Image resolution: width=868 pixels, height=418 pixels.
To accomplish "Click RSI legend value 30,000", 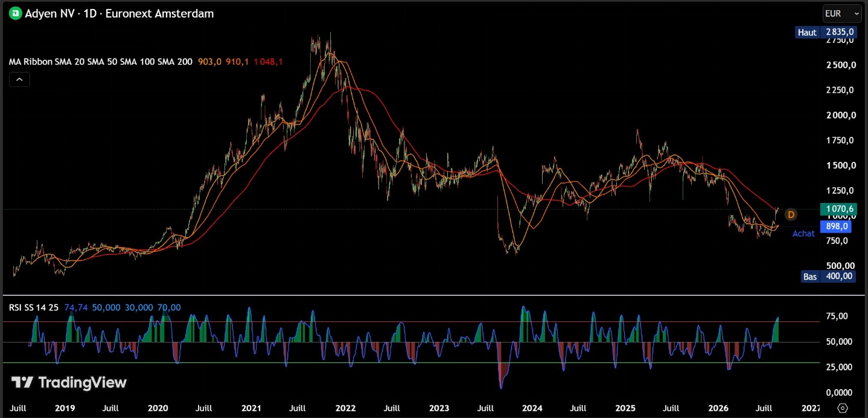I will tap(139, 307).
